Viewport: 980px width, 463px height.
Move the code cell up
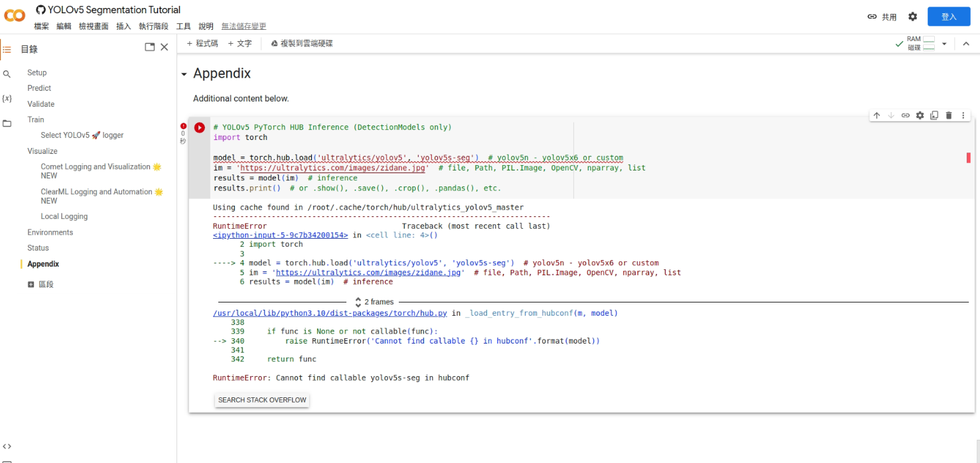point(876,115)
